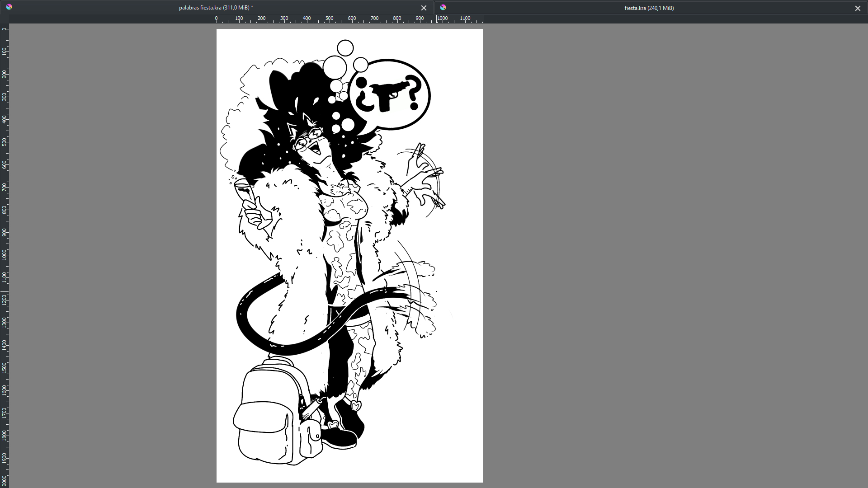Close the fiesta.kra tab
Image resolution: width=868 pixels, height=488 pixels.
tap(858, 8)
